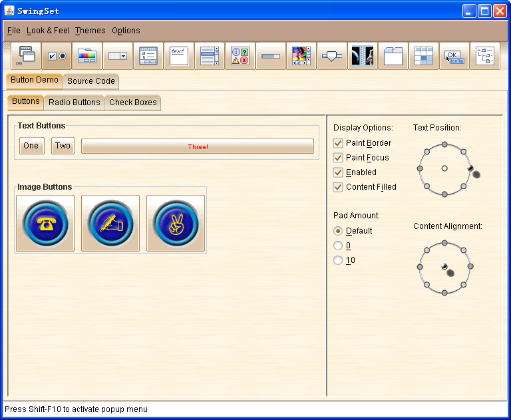Switch to the Check Boxes tab
511x420 pixels.
pos(133,103)
